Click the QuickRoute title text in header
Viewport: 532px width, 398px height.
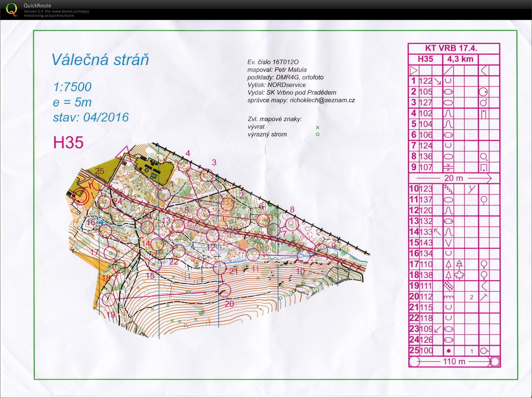(x=37, y=5)
